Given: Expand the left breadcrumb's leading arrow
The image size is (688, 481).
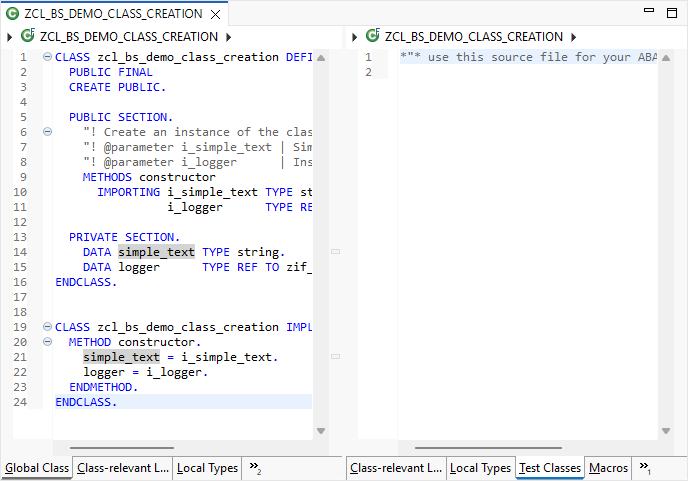Looking at the screenshot, I should pos(10,37).
